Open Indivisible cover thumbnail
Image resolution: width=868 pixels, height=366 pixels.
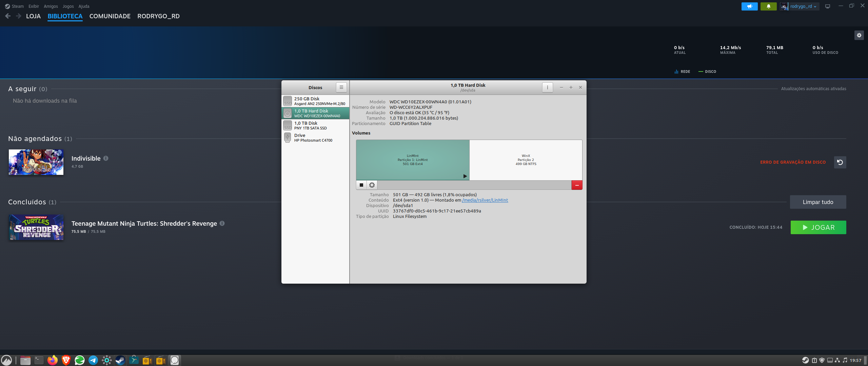tap(36, 162)
